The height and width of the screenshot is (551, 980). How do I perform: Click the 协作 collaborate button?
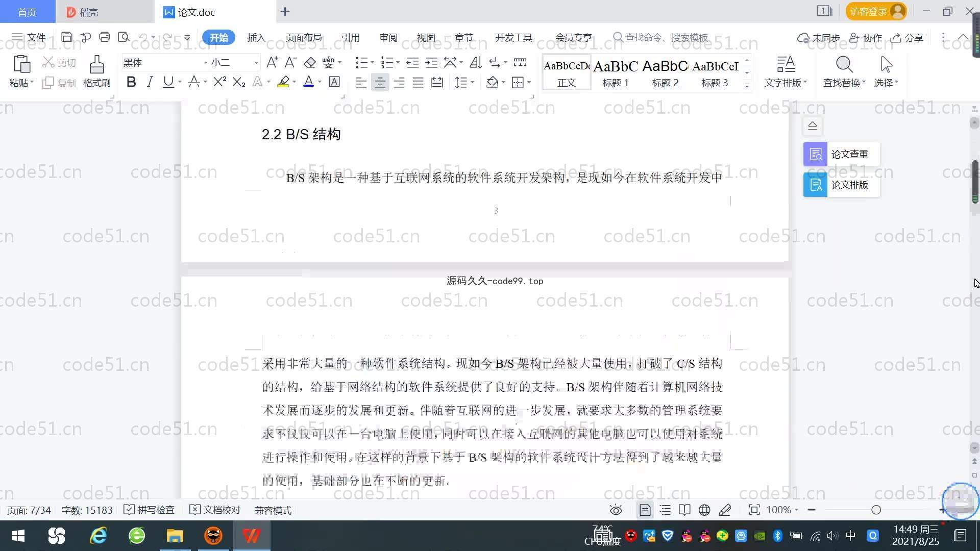coord(866,37)
